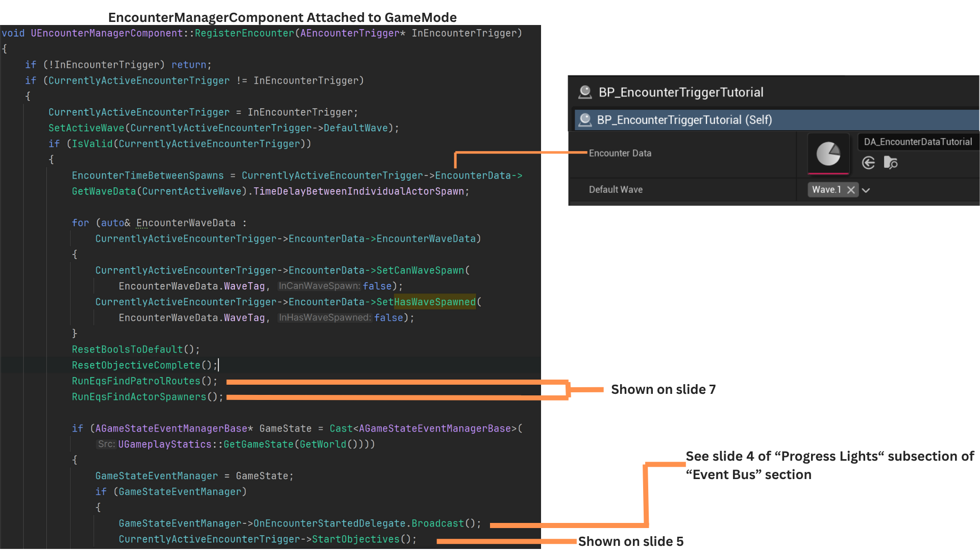Click the Default Wave property label
Screen dimensions: 980x551
pyautogui.click(x=616, y=190)
